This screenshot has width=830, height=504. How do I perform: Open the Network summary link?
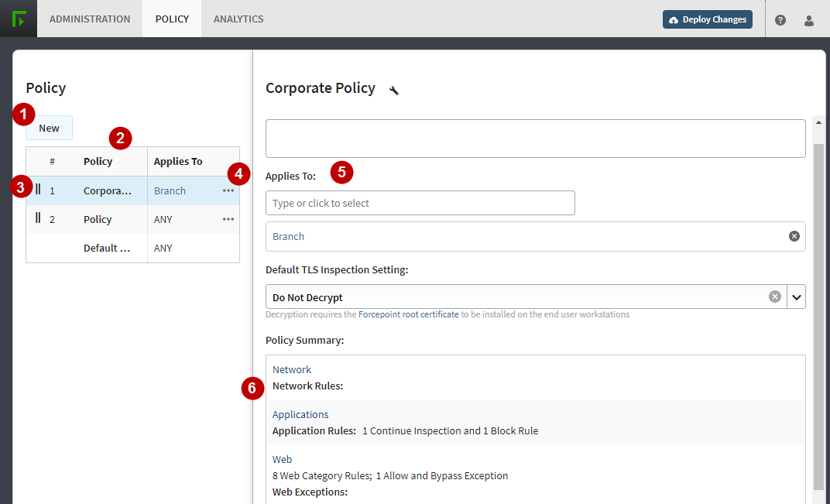pos(292,369)
